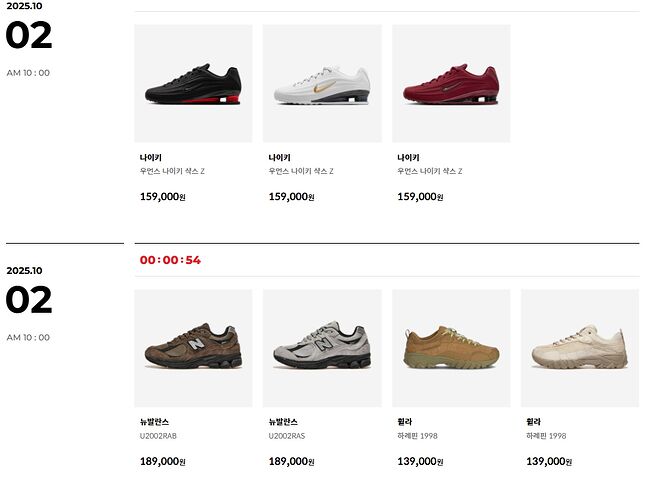Click the U2002RAB product name
Screen dimensions: 650x480
(x=158, y=436)
